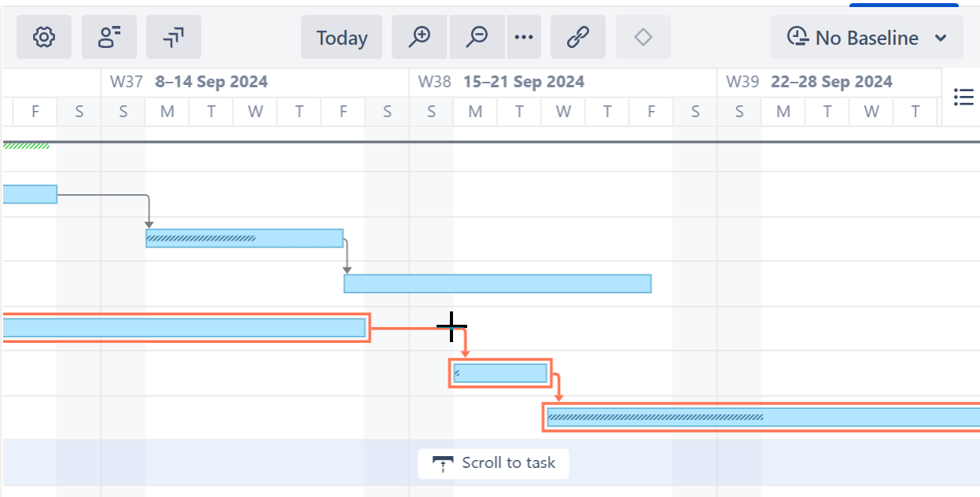Open the Gantt chart settings gear
The width and height of the screenshot is (980, 497).
[x=44, y=37]
